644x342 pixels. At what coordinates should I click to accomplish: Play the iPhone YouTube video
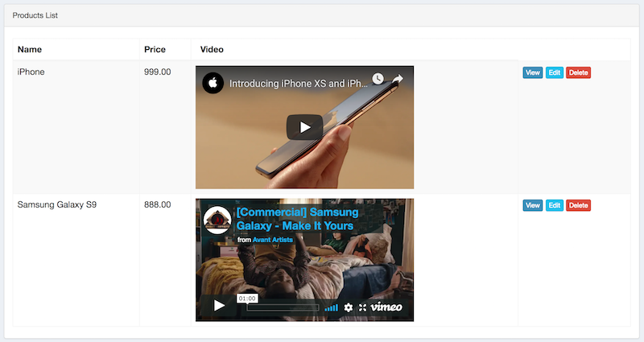pos(304,127)
